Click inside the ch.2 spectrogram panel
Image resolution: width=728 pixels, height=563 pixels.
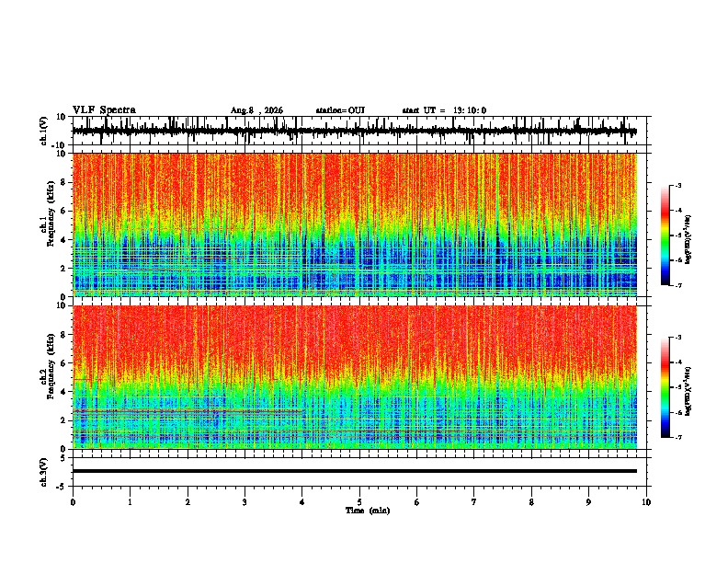click(x=355, y=377)
